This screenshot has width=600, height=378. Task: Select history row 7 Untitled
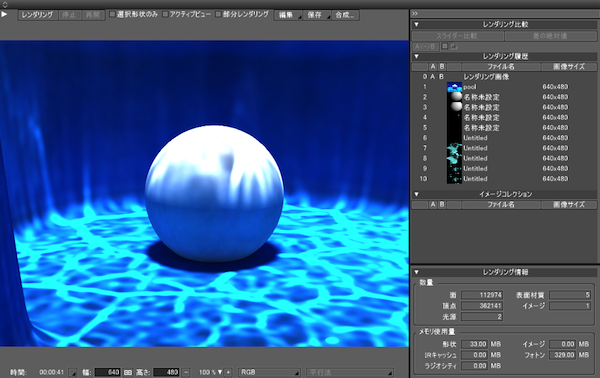pyautogui.click(x=504, y=148)
